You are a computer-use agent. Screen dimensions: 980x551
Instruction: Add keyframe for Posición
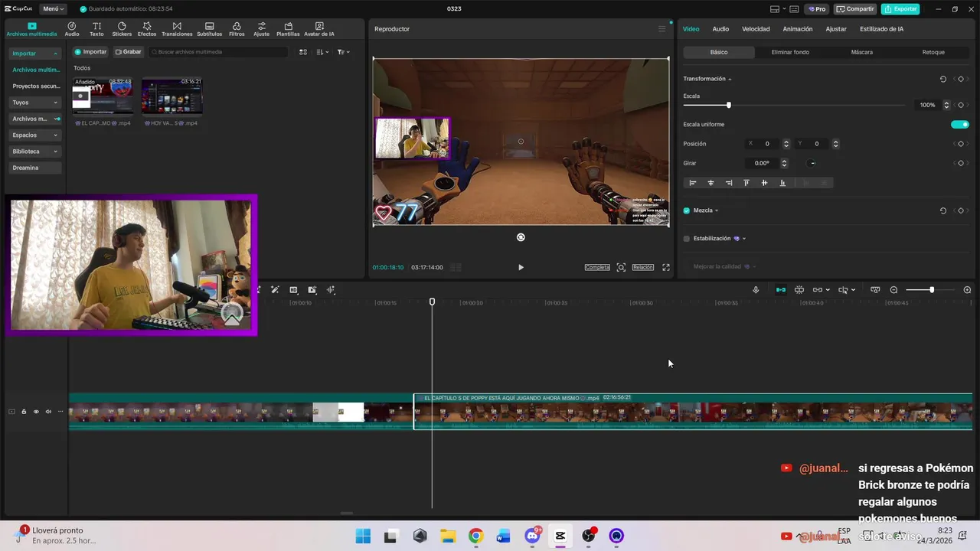click(961, 144)
